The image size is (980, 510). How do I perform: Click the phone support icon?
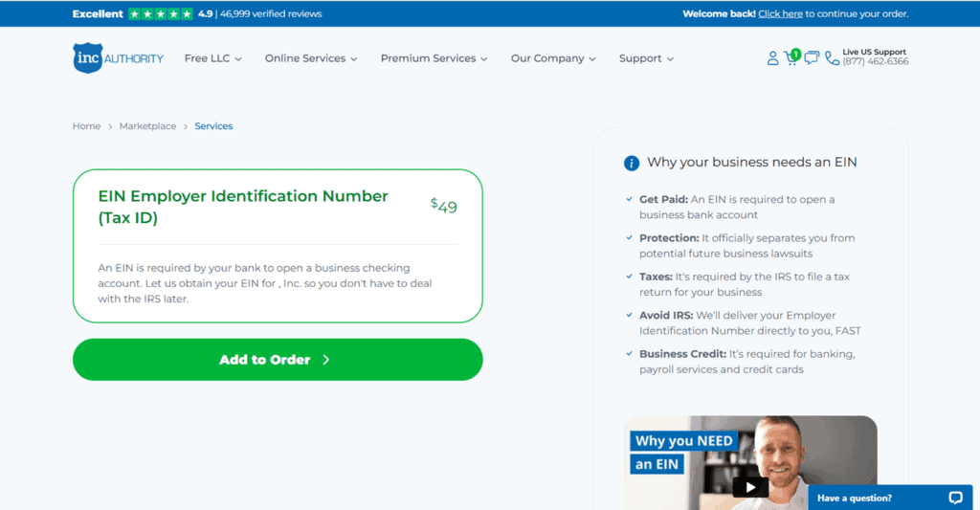coord(832,58)
